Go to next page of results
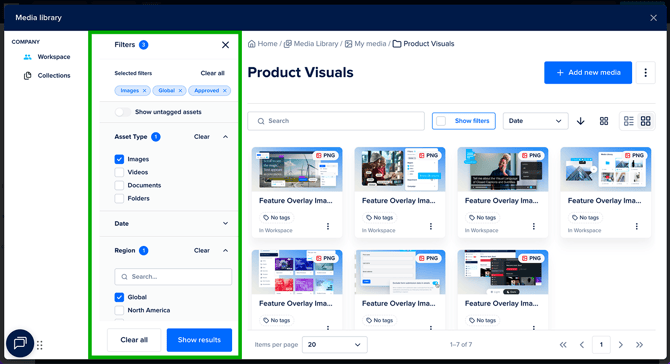The height and width of the screenshot is (364, 670). pos(621,345)
